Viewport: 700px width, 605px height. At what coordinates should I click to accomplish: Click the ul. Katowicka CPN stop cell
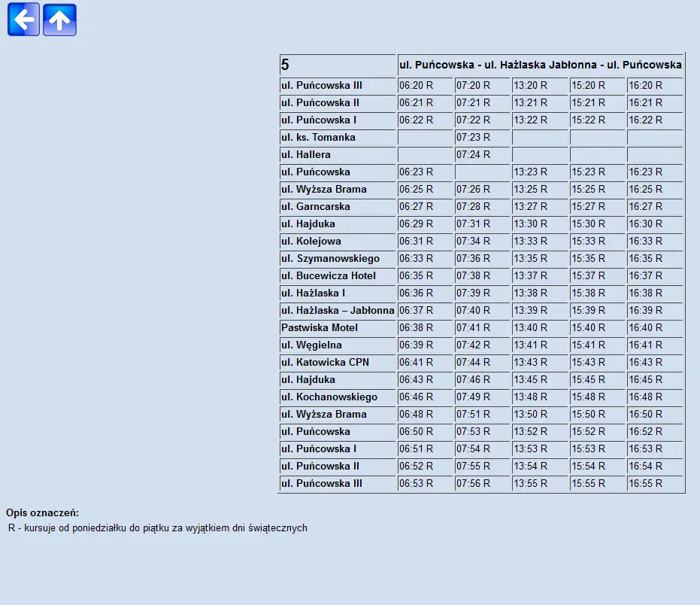(x=325, y=363)
